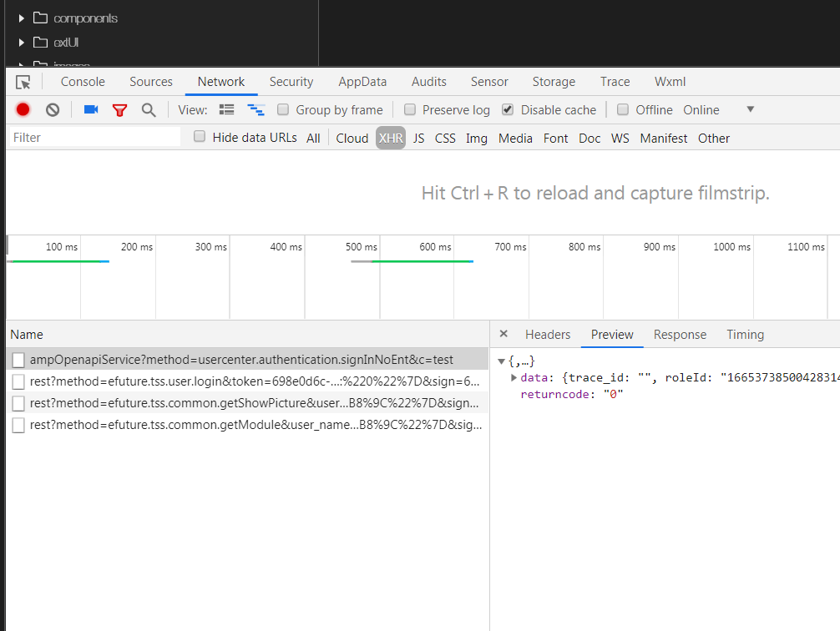Image resolution: width=840 pixels, height=631 pixels.
Task: Open the Security tab
Action: click(x=291, y=82)
